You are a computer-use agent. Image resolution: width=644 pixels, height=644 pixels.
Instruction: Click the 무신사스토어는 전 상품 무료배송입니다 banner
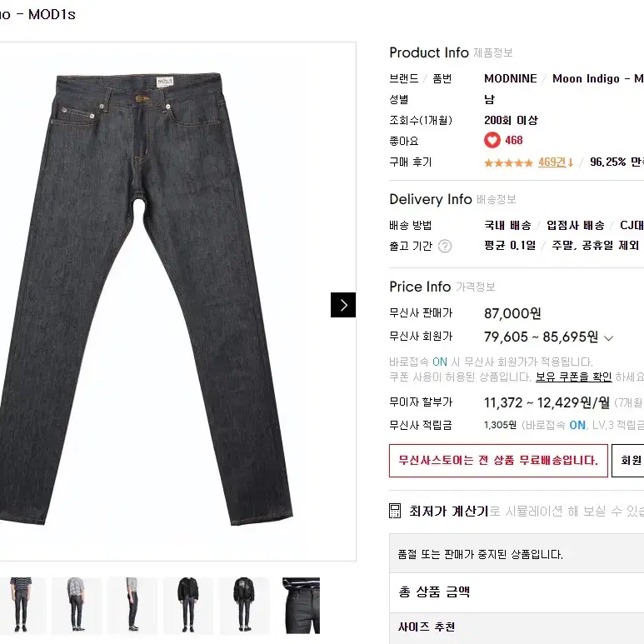point(498,461)
